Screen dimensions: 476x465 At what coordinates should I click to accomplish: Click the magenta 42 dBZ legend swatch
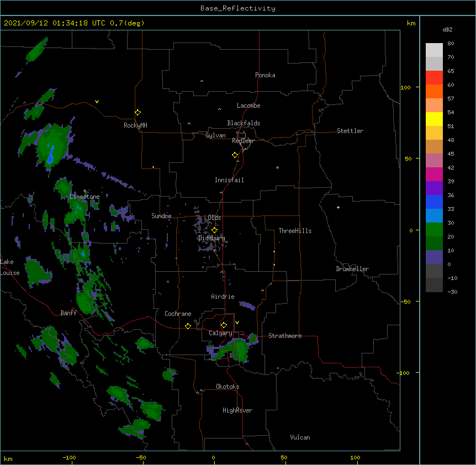(x=434, y=174)
